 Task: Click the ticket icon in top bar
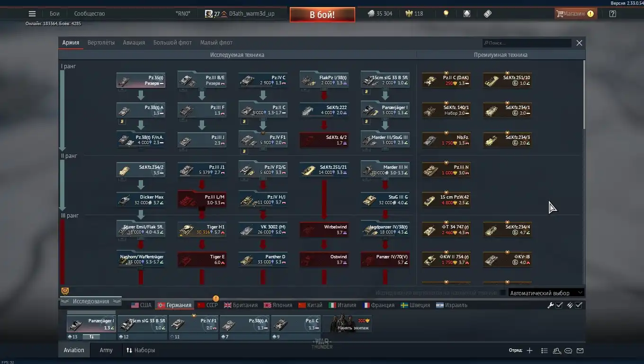point(488,14)
